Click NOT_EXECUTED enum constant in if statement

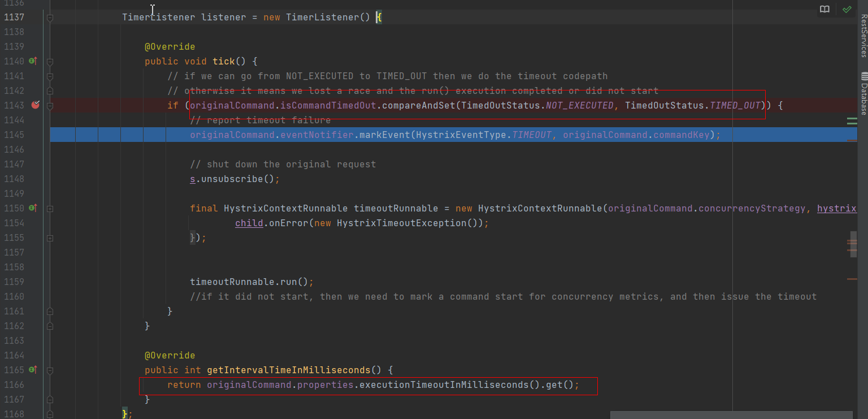pos(579,105)
